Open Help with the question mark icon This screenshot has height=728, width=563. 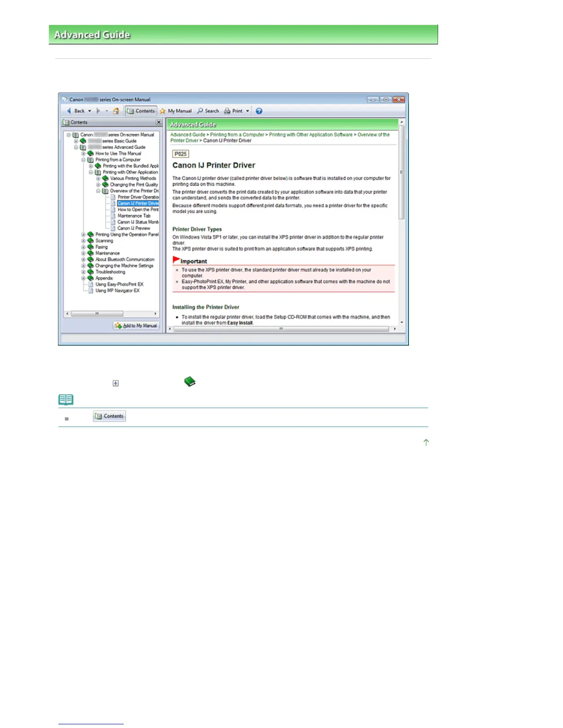(259, 111)
